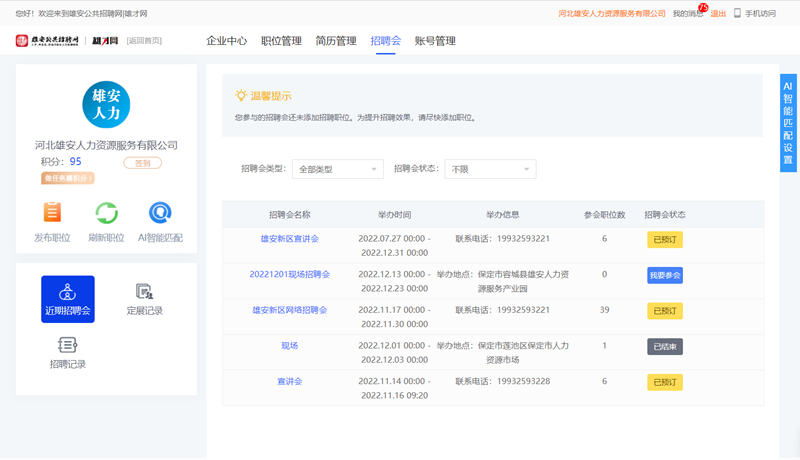Image resolution: width=800 pixels, height=460 pixels.
Task: Click the 雄安人力 company avatar
Action: 106,106
